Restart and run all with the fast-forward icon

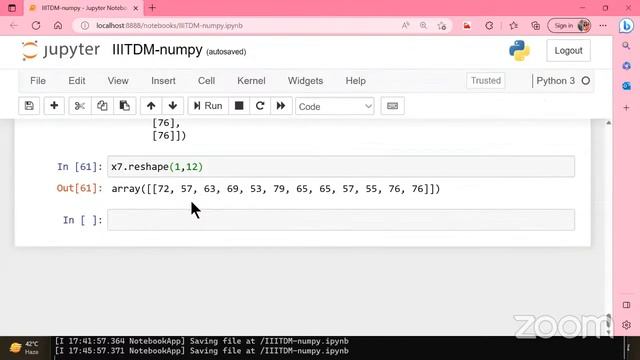click(281, 106)
